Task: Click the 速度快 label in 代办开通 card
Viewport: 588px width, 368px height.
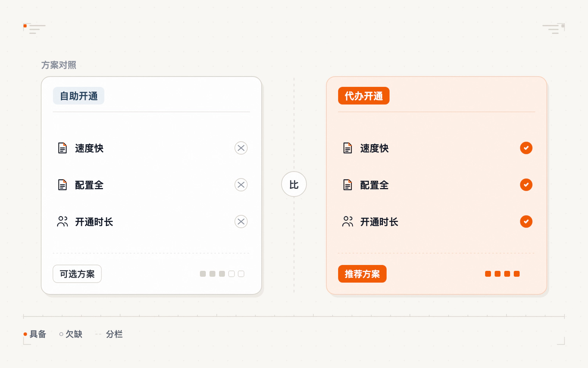Action: pyautogui.click(x=374, y=148)
